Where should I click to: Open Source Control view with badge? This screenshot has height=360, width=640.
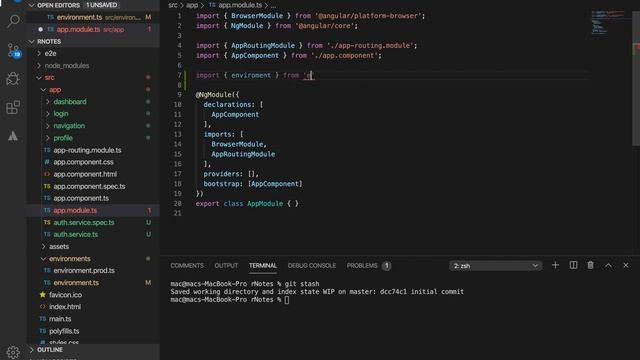click(x=13, y=50)
